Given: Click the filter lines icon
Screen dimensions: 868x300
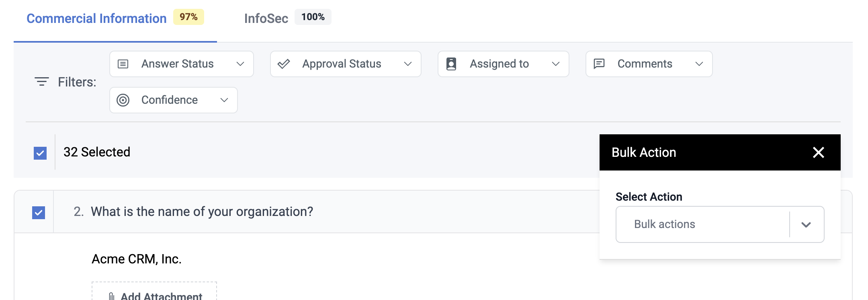Looking at the screenshot, I should click(42, 82).
